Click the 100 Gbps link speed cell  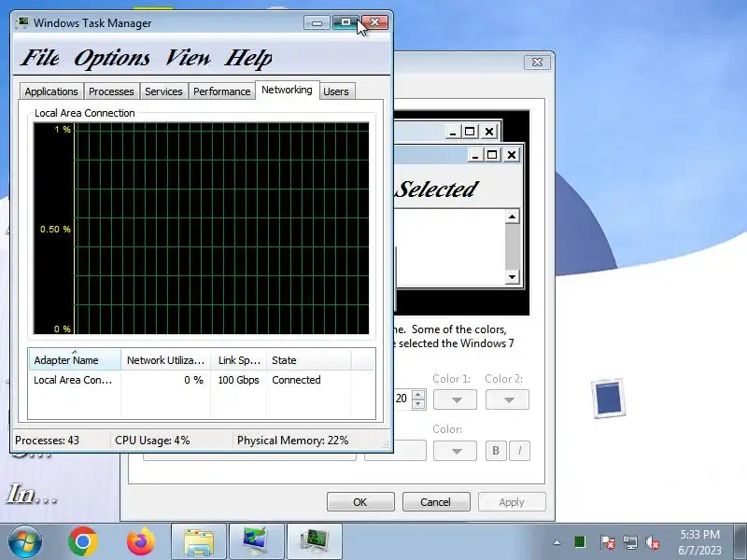[x=238, y=380]
